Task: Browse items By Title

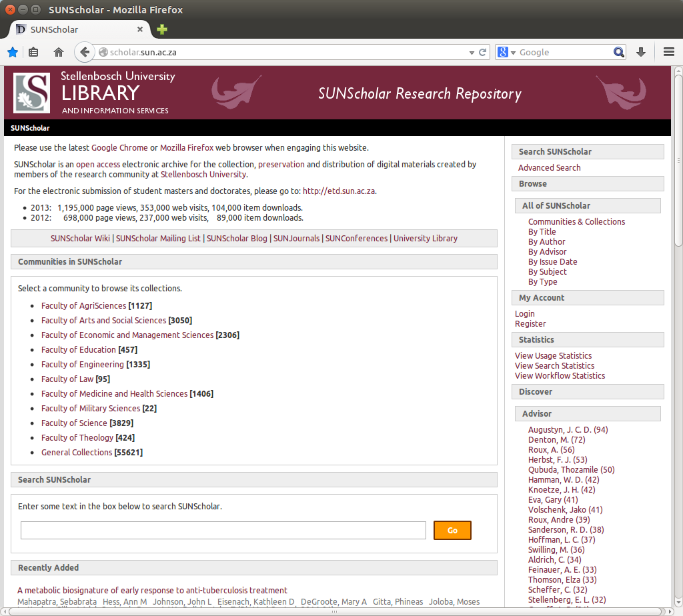Action: click(542, 231)
